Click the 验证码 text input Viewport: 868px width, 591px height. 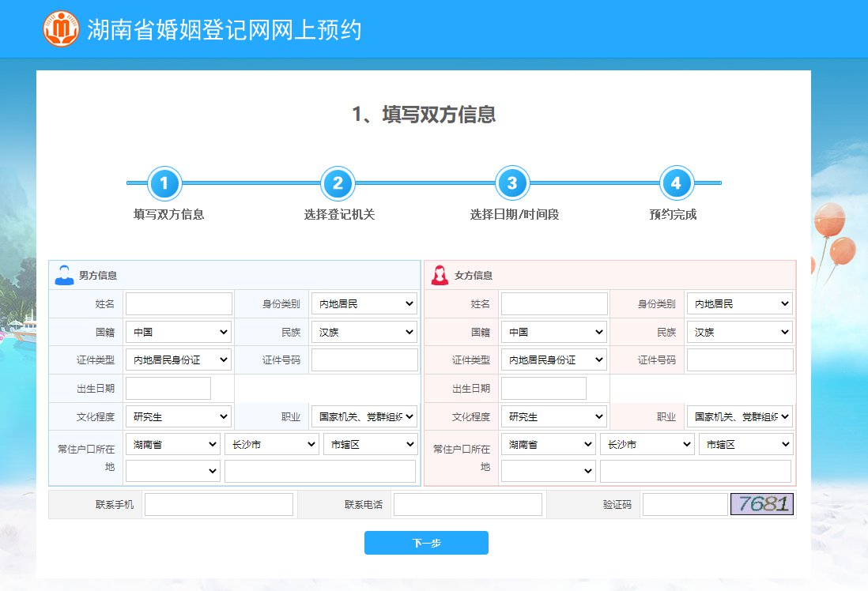point(685,505)
